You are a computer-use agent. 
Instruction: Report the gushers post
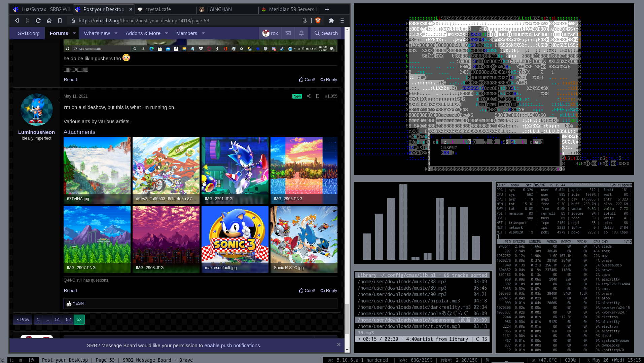pos(70,80)
